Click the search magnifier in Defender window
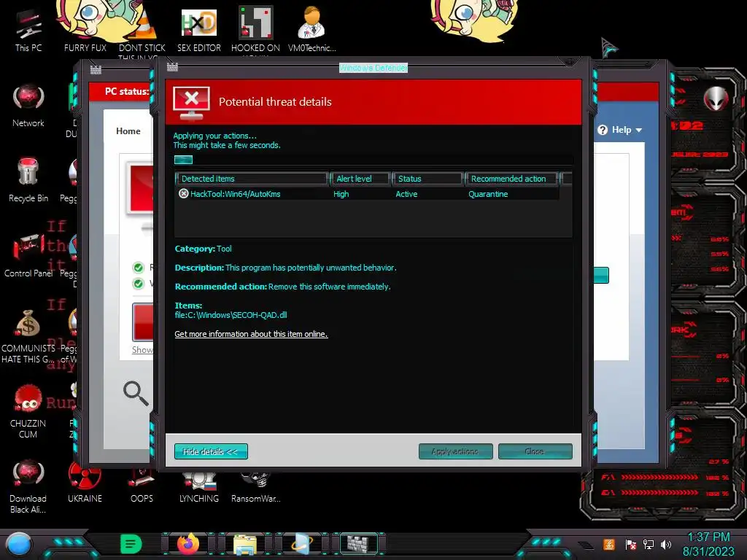Screen dimensions: 747x560 pos(136,393)
